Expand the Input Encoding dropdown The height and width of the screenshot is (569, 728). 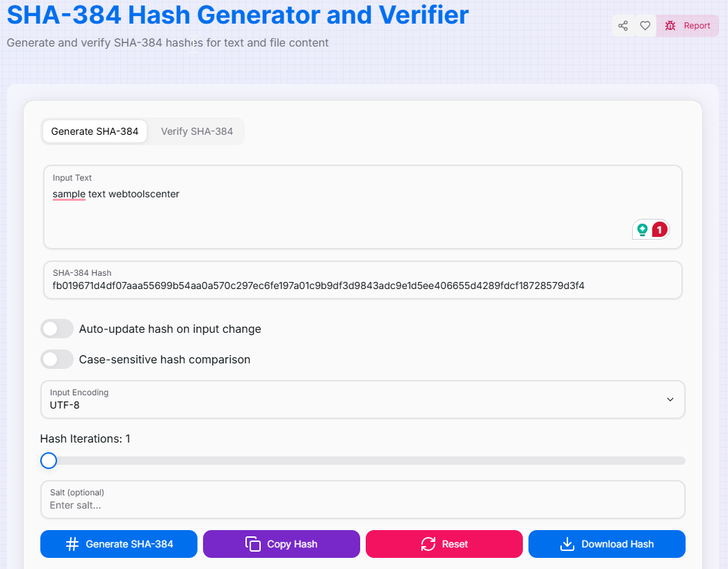pos(670,399)
